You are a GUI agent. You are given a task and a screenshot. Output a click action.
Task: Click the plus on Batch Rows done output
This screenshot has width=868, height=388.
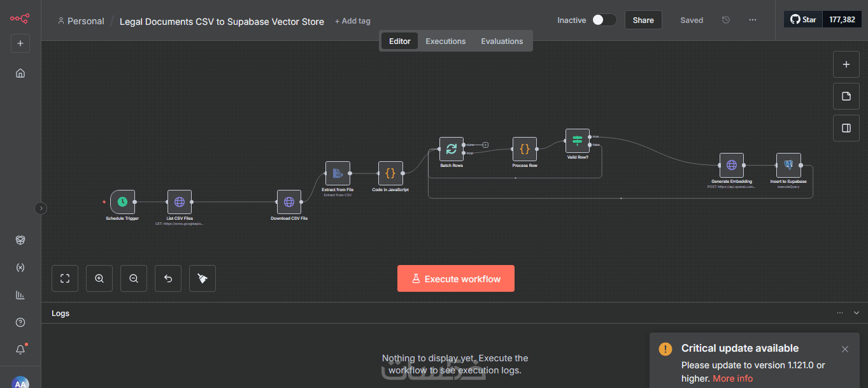(x=485, y=145)
